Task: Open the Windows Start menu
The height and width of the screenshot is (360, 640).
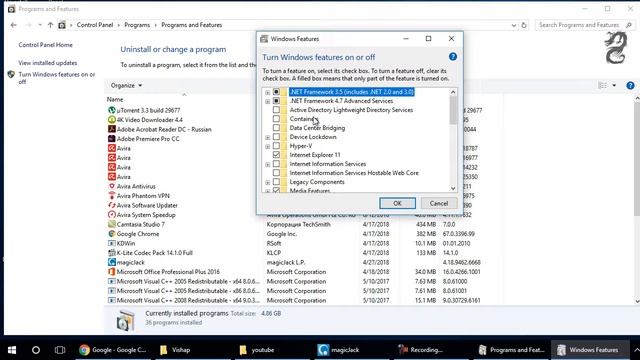Action: (12, 350)
